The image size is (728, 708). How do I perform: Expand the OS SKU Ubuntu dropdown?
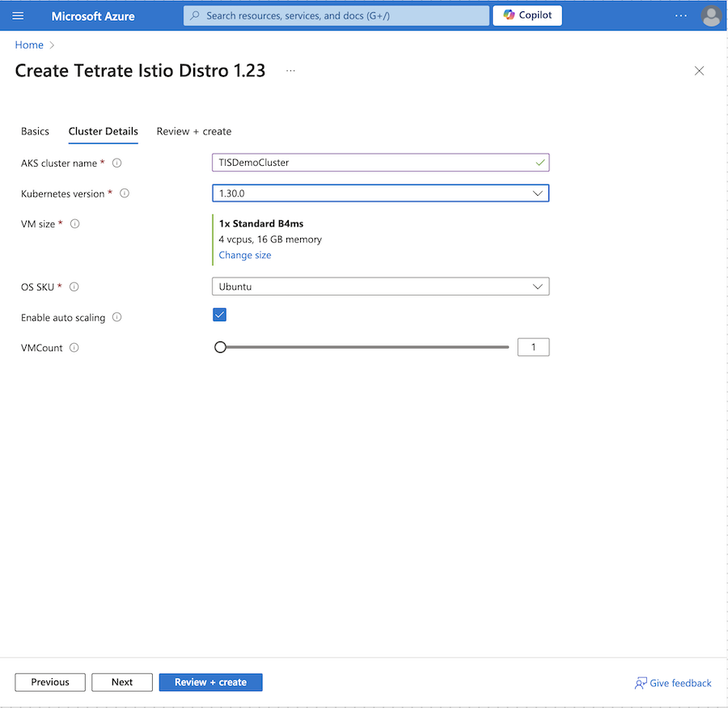point(380,286)
